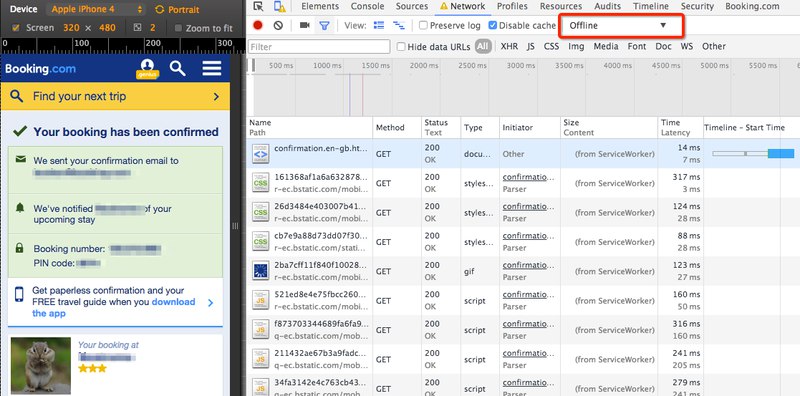Click JS file icon for 521ed8e4e75fbcc260

coord(261,301)
